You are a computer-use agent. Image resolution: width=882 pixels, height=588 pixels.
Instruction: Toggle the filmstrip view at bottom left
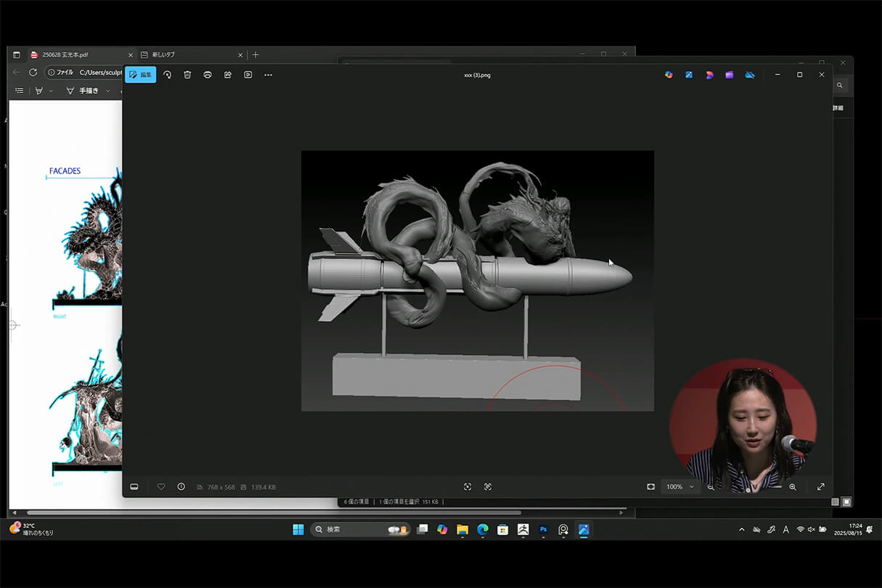point(134,486)
